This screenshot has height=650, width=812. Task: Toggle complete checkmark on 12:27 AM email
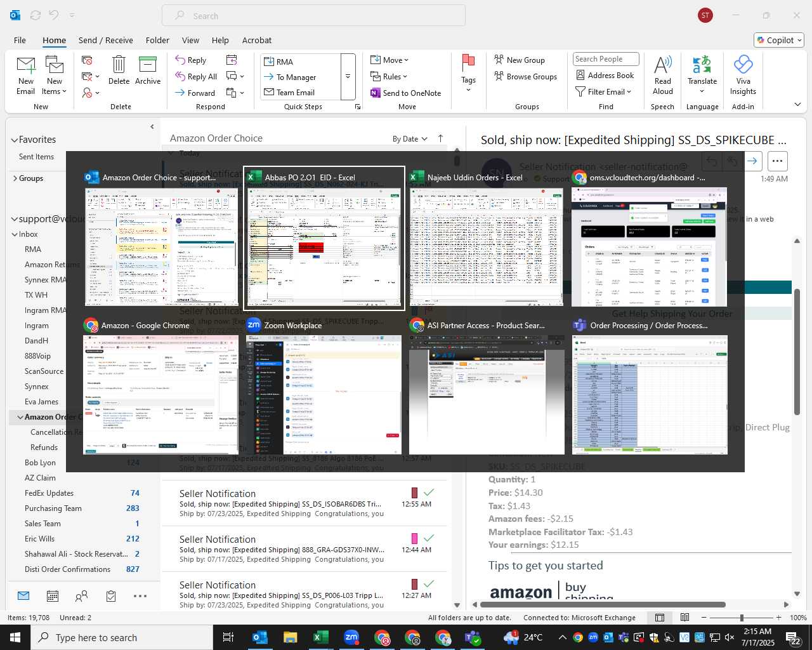pyautogui.click(x=429, y=584)
